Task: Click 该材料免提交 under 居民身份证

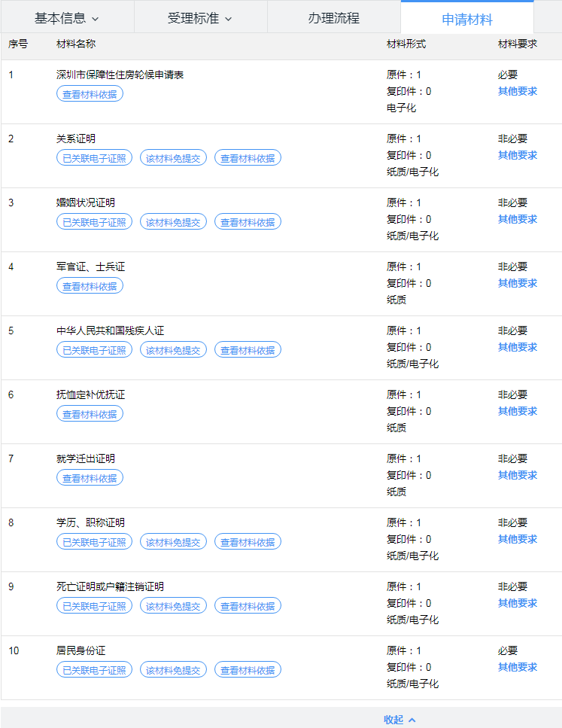Action: [x=173, y=671]
